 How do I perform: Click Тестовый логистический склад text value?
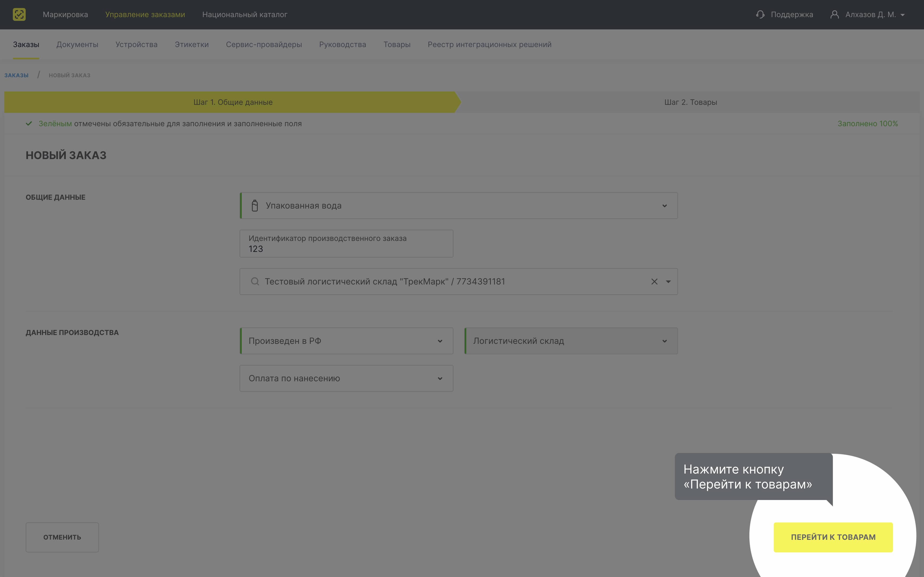pyautogui.click(x=385, y=282)
